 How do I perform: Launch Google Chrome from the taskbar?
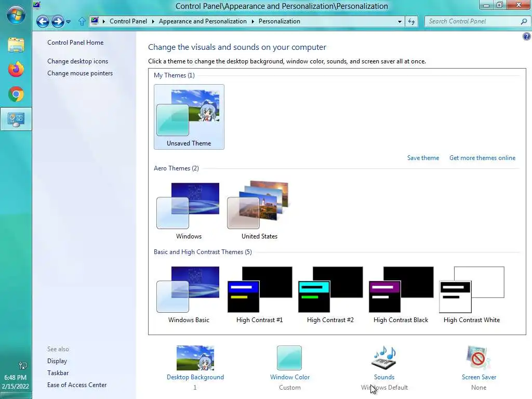[x=16, y=95]
